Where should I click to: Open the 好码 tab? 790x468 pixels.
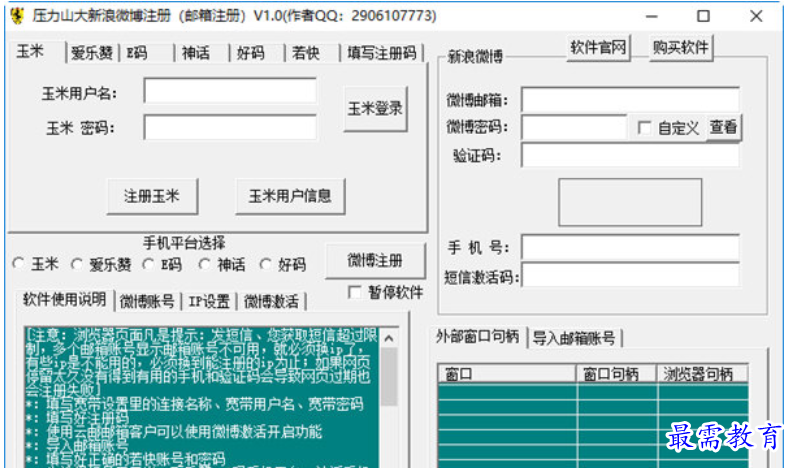257,53
